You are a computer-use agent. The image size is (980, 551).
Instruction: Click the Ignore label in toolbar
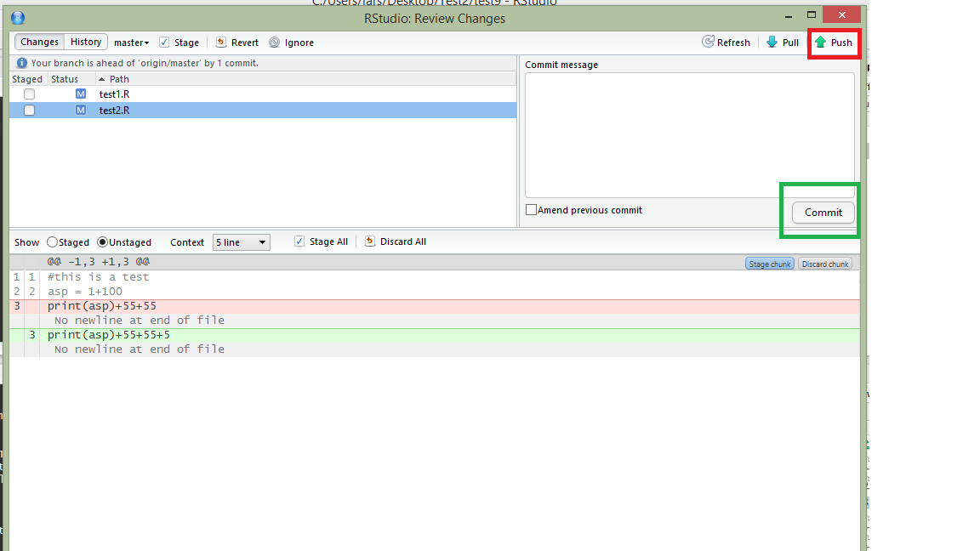coord(299,43)
